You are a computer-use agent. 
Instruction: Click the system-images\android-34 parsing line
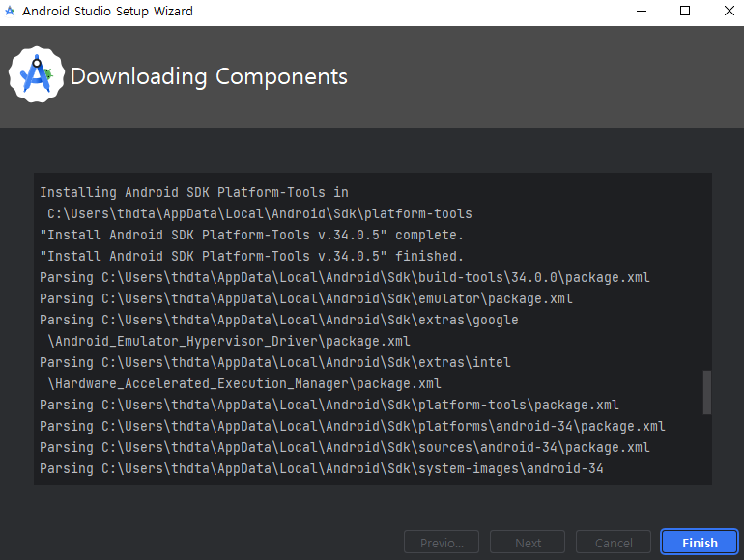322,469
